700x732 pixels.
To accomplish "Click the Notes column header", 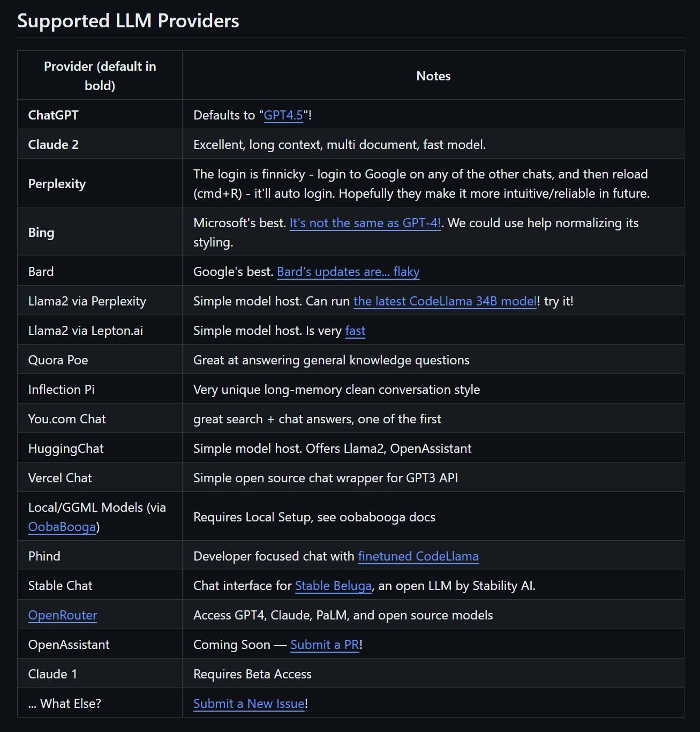I will coord(433,76).
